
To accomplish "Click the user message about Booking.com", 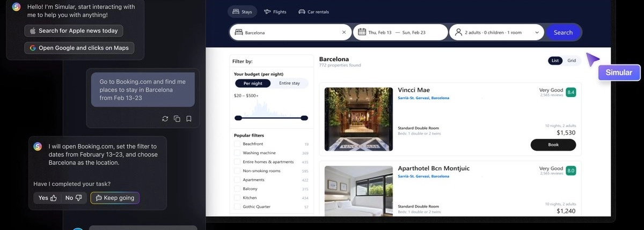I will 143,90.
